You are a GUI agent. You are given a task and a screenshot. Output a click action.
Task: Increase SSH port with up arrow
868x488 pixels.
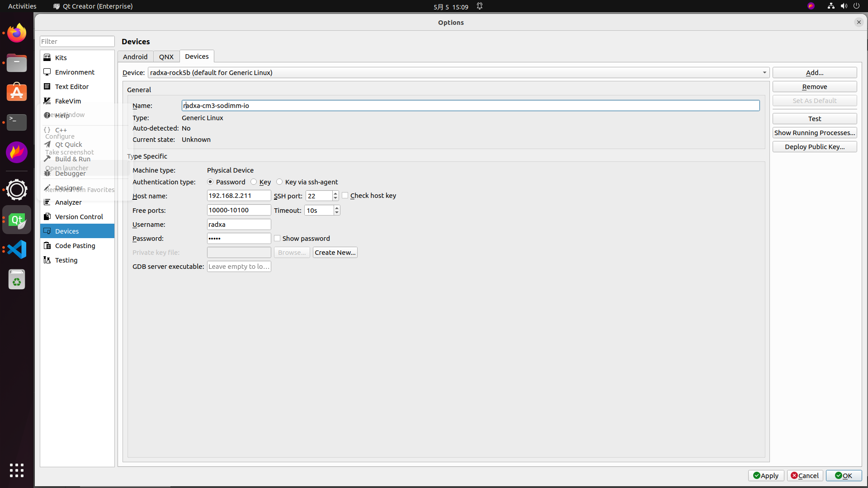click(335, 193)
